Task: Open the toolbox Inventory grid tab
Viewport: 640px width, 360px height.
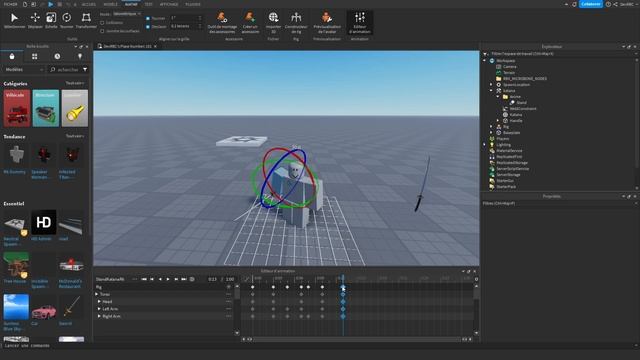Action: (x=34, y=56)
